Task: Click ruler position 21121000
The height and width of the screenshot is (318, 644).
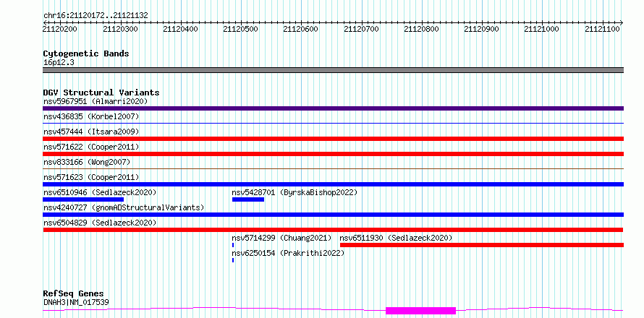Action: point(542,29)
